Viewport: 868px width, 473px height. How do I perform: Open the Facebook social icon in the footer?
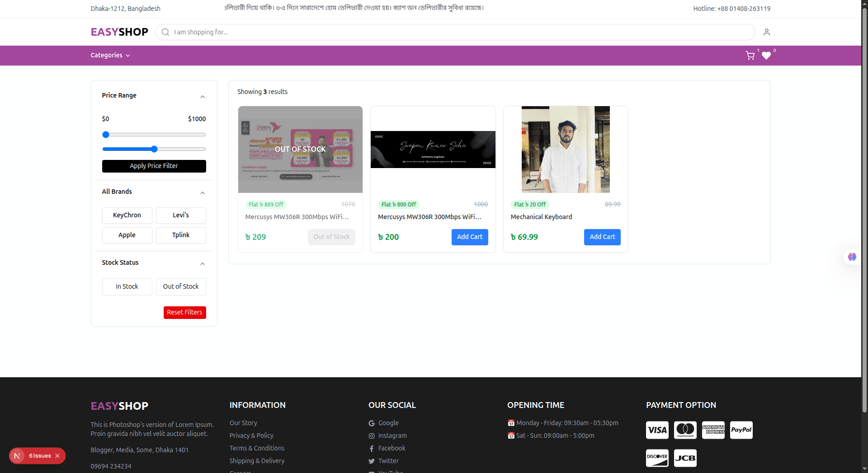click(371, 448)
